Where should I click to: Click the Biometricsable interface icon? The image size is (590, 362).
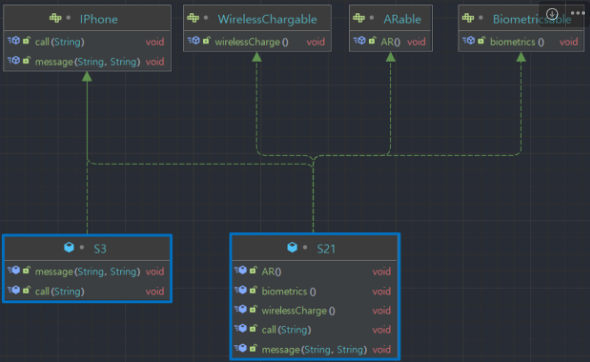[468, 18]
